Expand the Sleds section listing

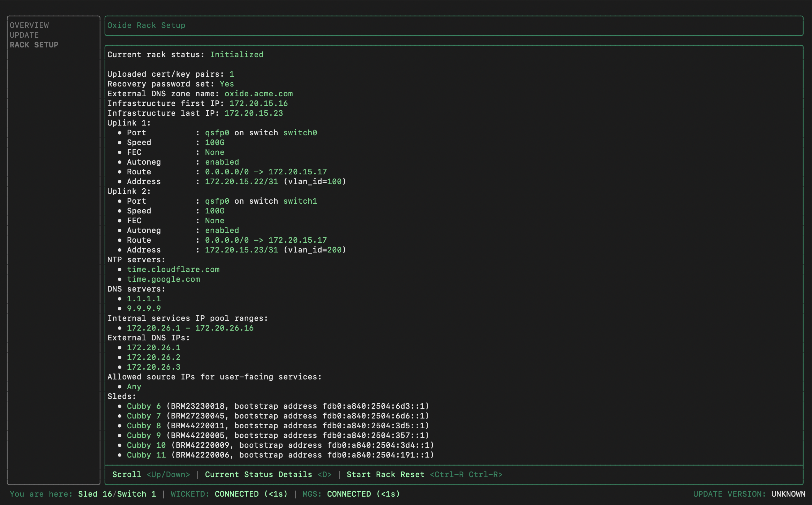pyautogui.click(x=121, y=396)
